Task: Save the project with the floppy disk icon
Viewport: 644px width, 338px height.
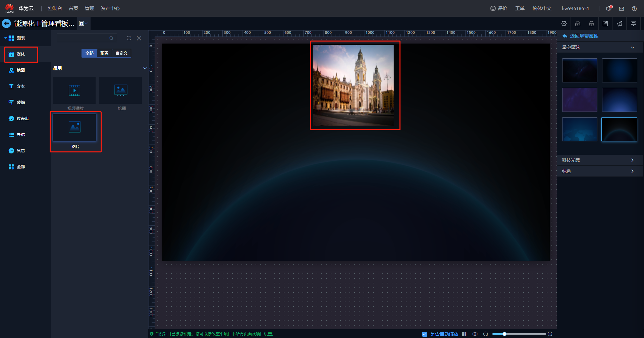Action: point(605,23)
